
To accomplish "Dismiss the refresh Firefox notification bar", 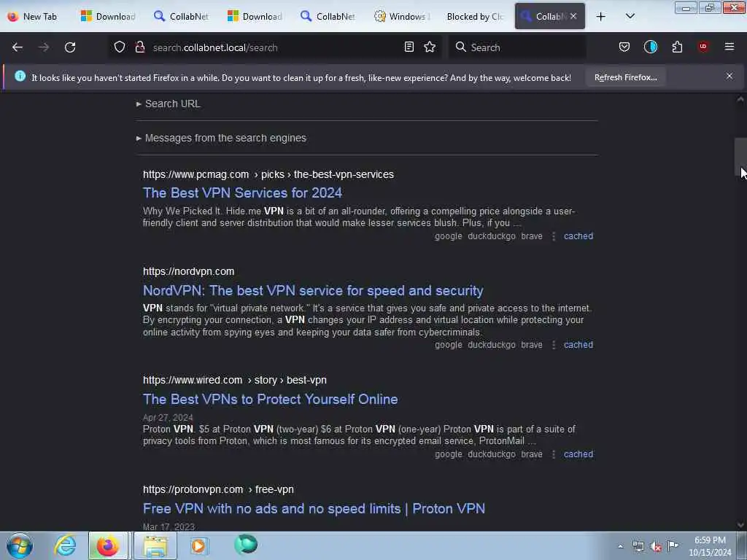I will coord(729,76).
